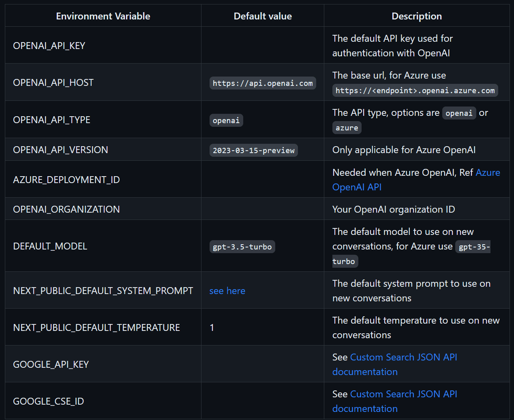The height and width of the screenshot is (420, 514).
Task: Click the OPENAI_API_HOST variable name
Action: pos(53,83)
